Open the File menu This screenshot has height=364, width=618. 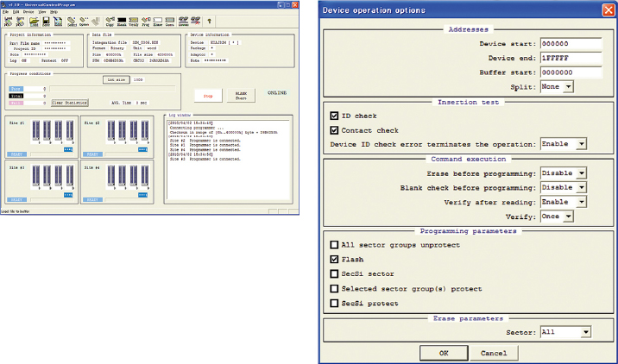pos(5,12)
